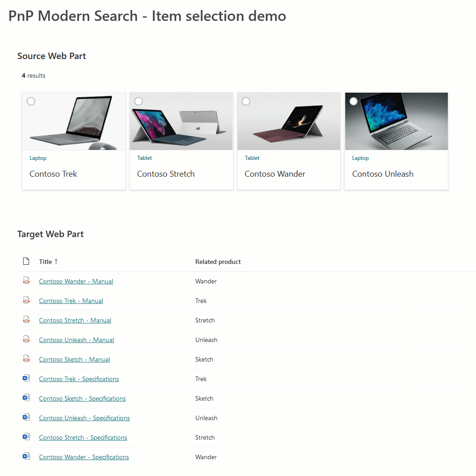The image size is (476, 476).
Task: Open Contoso Sketch - Specifications document link
Action: (x=82, y=398)
